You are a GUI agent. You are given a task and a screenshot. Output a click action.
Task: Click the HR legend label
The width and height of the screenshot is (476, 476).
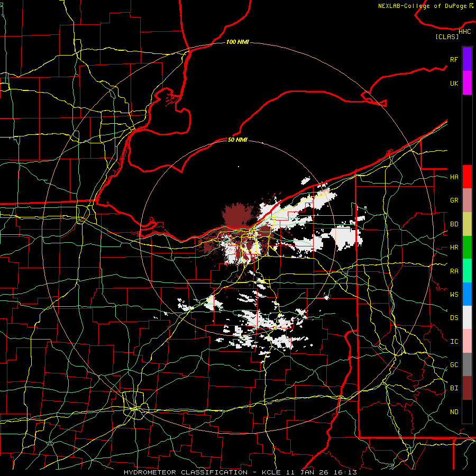tap(454, 248)
